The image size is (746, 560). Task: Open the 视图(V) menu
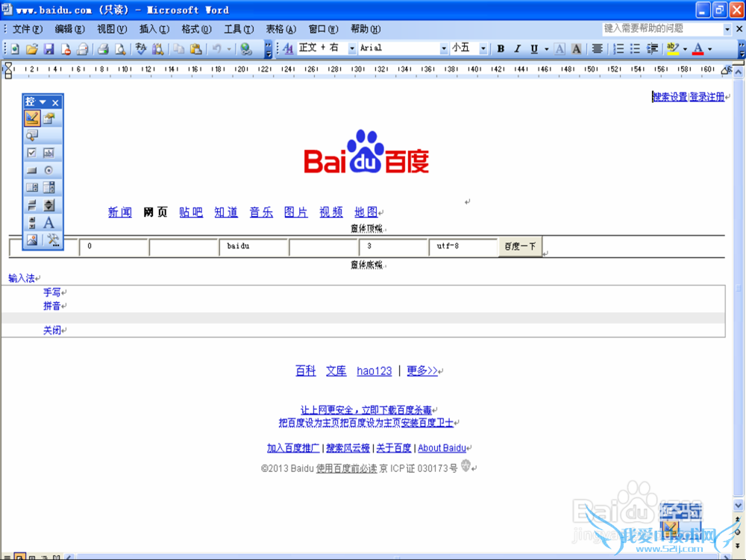pyautogui.click(x=112, y=29)
